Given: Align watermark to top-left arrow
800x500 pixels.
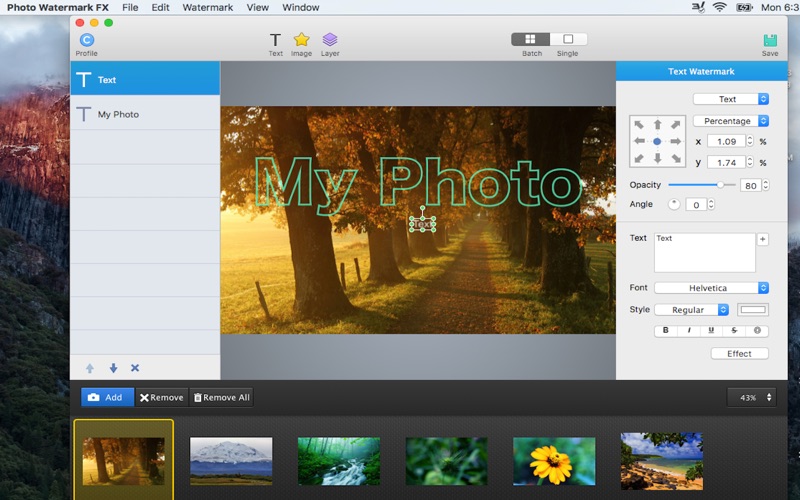Looking at the screenshot, I should (x=639, y=124).
